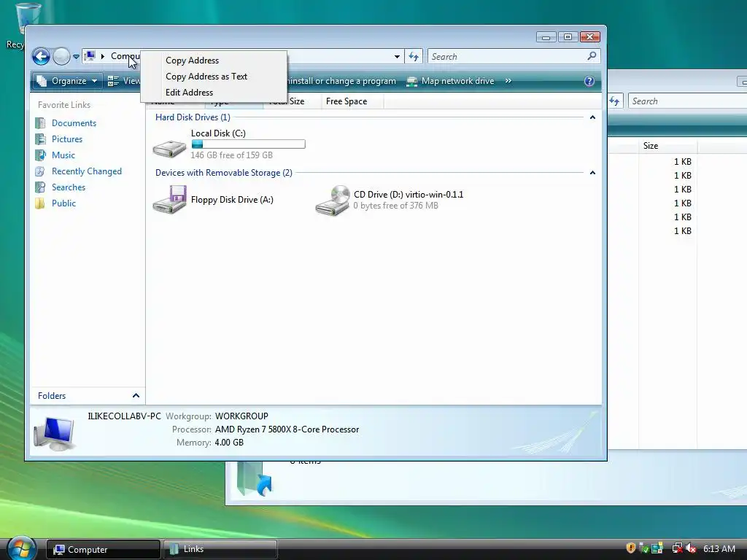Click the computer icon in address bar
The image size is (747, 560).
coord(90,56)
